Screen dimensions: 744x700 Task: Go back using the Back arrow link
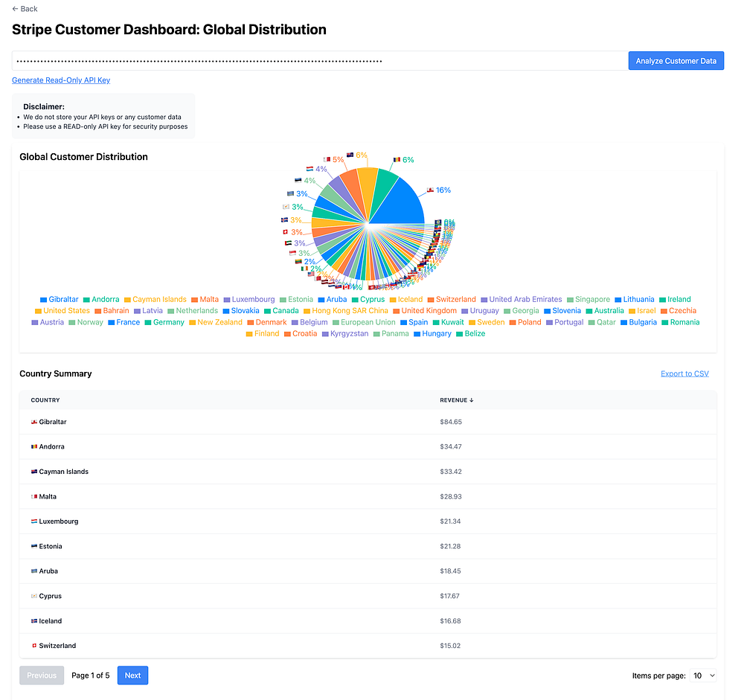[x=25, y=8]
